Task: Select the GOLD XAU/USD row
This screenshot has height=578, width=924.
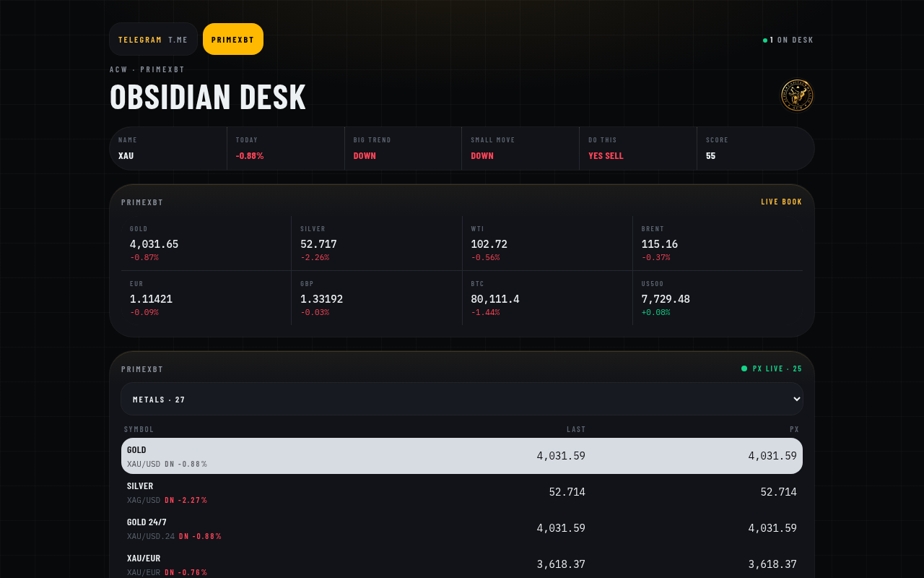Action: [462, 456]
